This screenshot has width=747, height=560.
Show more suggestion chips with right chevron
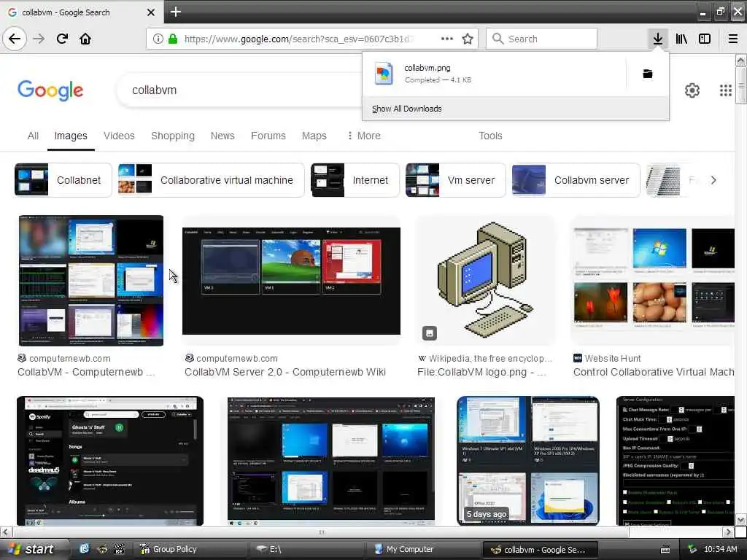pyautogui.click(x=713, y=180)
